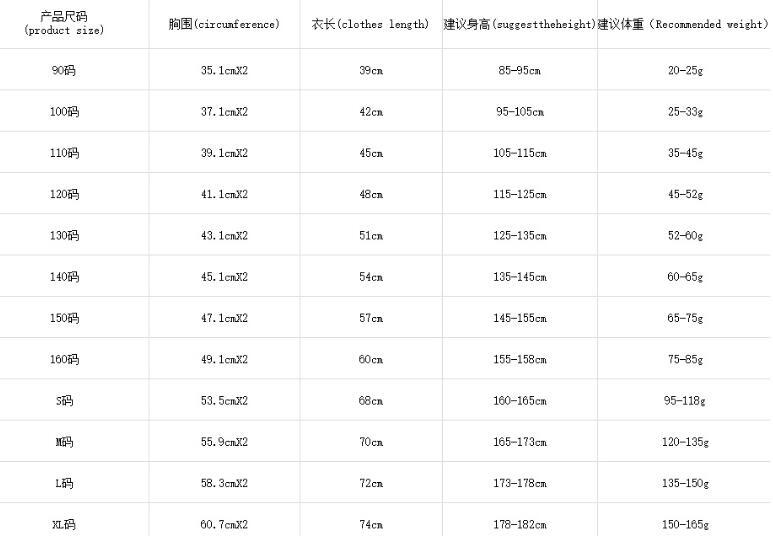Select the Recommended weight column header
This screenshot has width=773, height=549.
click(685, 24)
